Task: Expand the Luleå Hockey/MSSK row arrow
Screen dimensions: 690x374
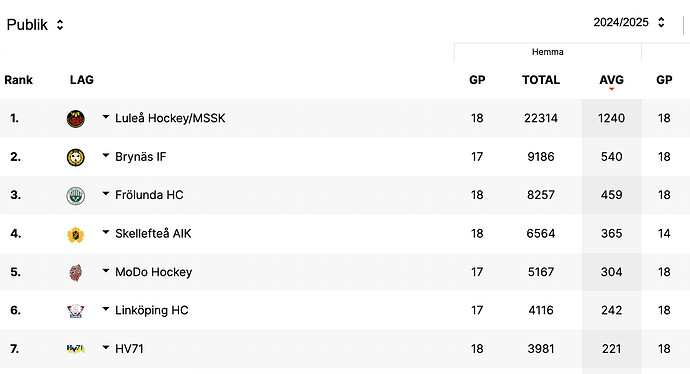Action: pyautogui.click(x=106, y=117)
